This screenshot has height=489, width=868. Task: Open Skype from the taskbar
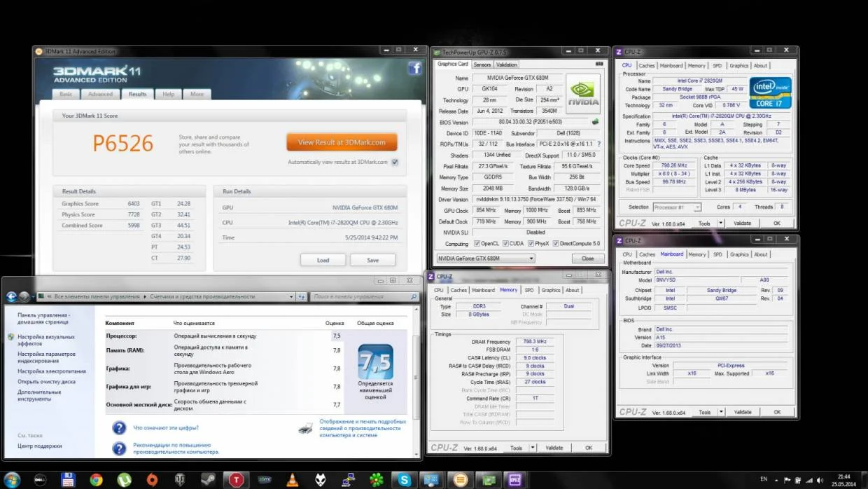[405, 480]
